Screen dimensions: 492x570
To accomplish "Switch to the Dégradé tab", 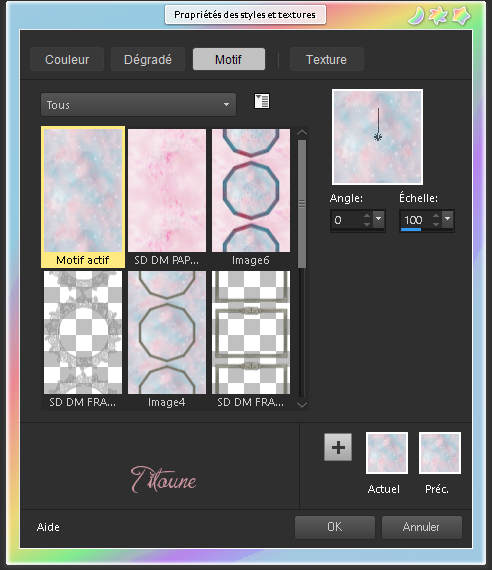I will (x=148, y=59).
